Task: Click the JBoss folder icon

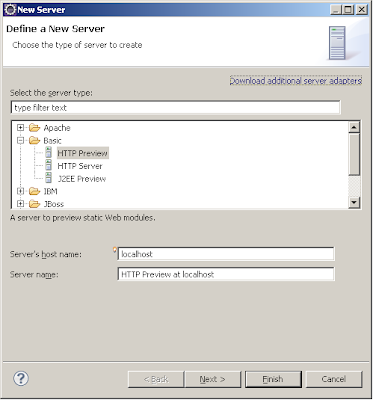Action: point(34,204)
